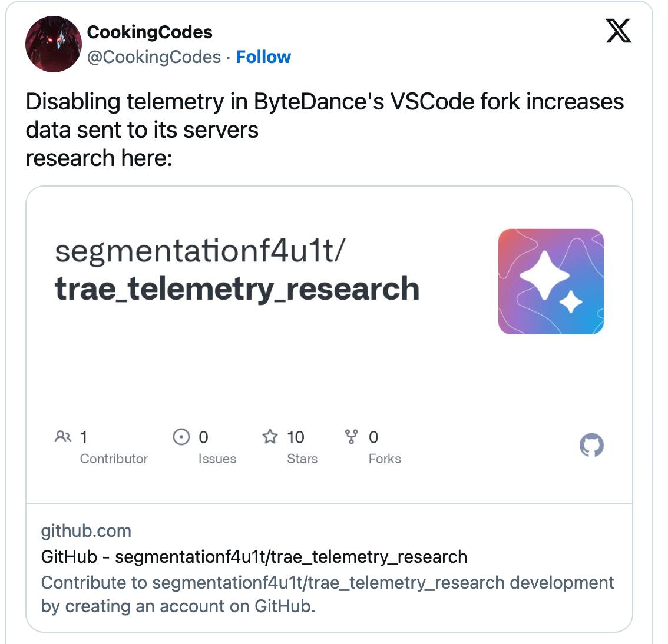This screenshot has height=644, width=668.
Task: Click the tweet text about disabling telemetry
Action: 325,130
